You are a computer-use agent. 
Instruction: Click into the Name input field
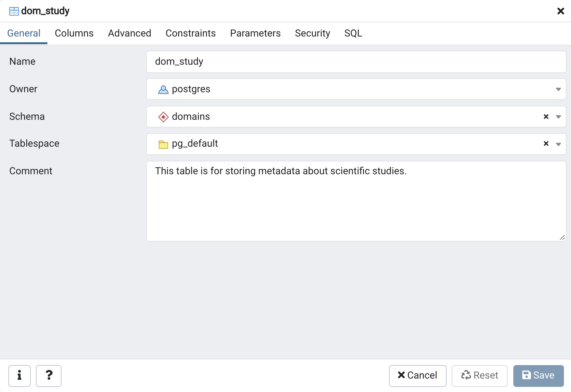(x=356, y=62)
